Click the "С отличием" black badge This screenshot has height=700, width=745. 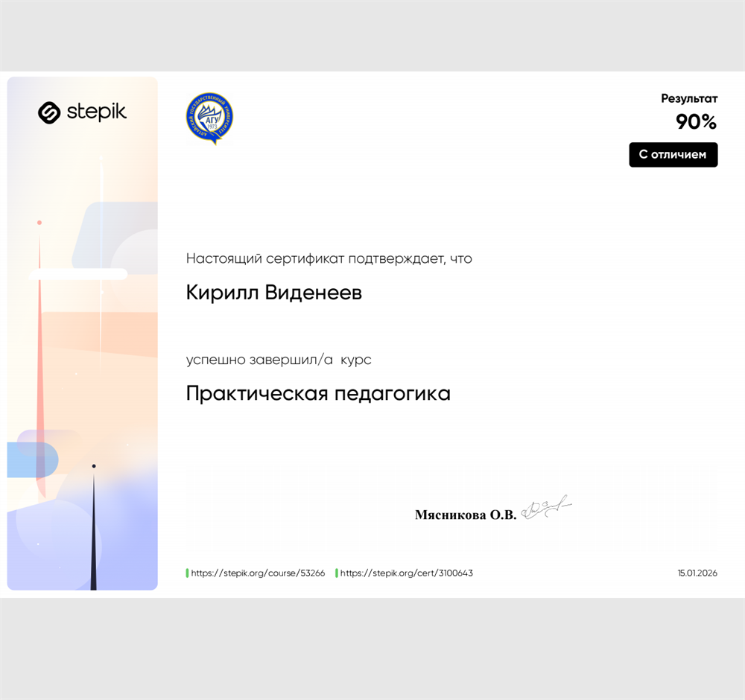pyautogui.click(x=673, y=155)
